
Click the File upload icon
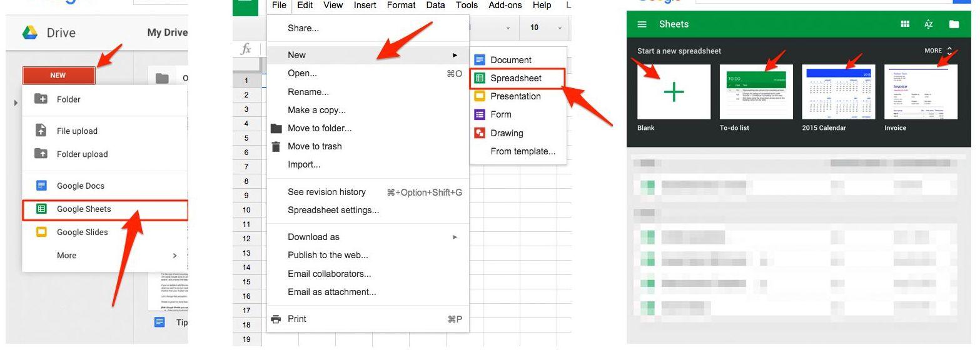(41, 131)
